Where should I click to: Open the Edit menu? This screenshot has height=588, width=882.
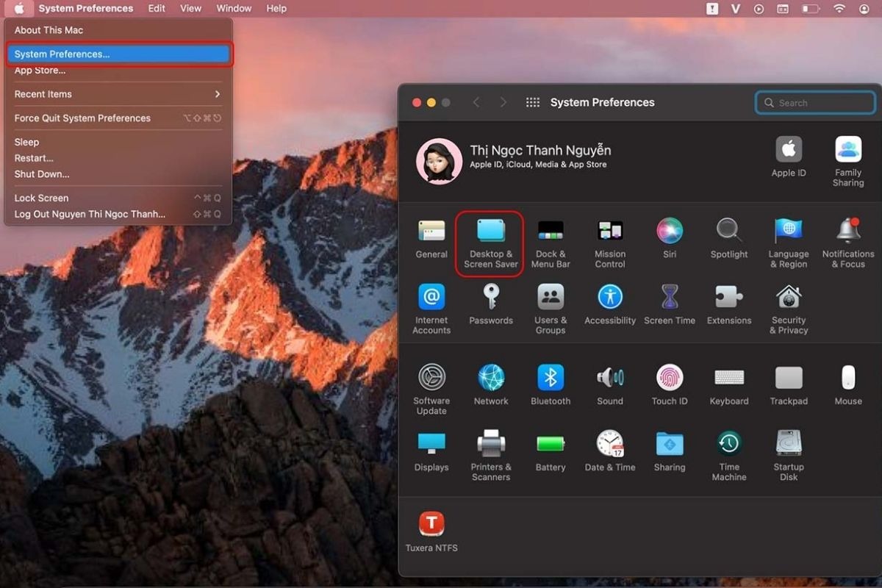tap(157, 9)
